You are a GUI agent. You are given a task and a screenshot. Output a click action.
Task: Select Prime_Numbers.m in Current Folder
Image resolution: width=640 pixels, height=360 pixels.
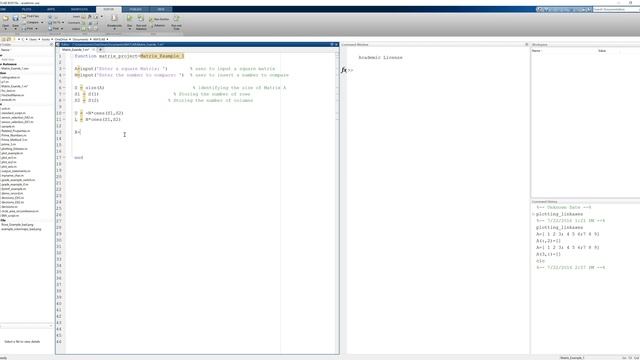(x=13, y=135)
